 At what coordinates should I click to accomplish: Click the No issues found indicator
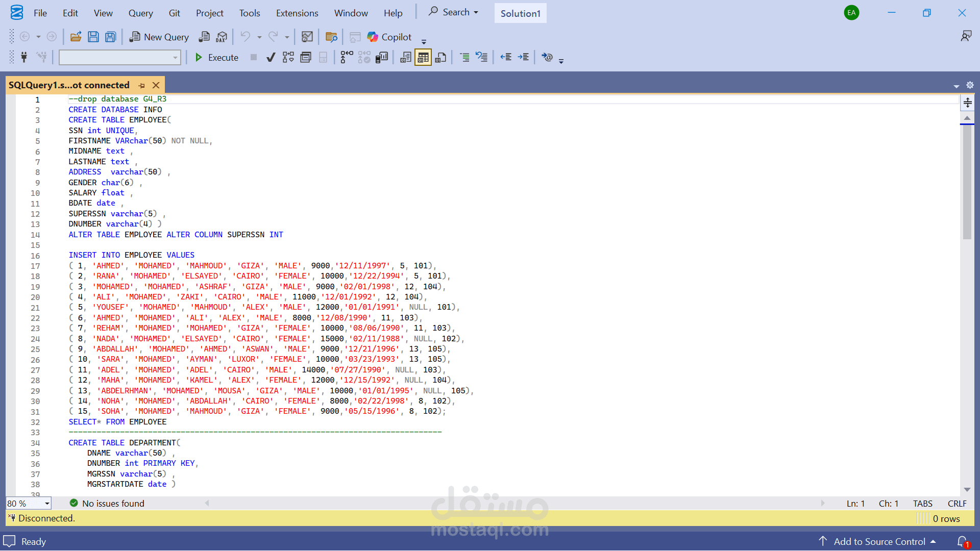107,504
